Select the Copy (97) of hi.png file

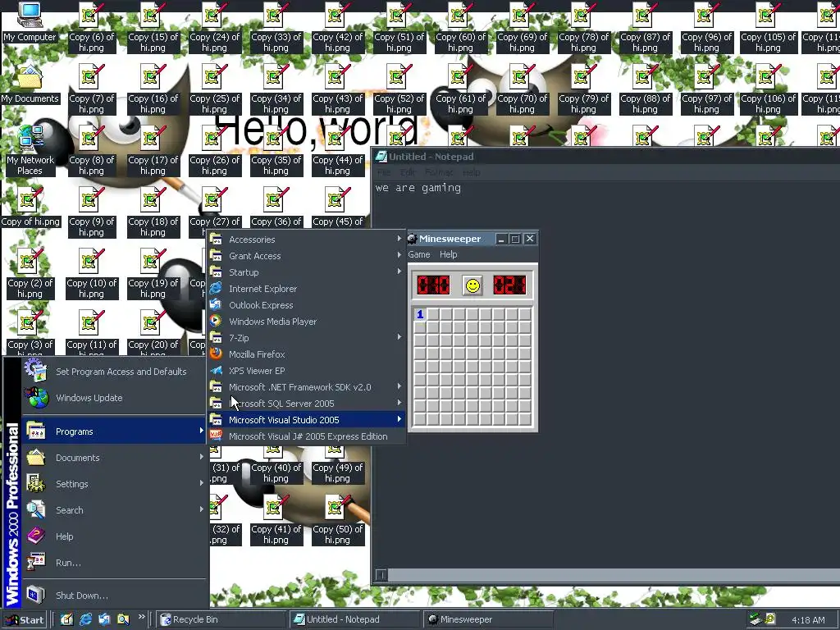(706, 89)
